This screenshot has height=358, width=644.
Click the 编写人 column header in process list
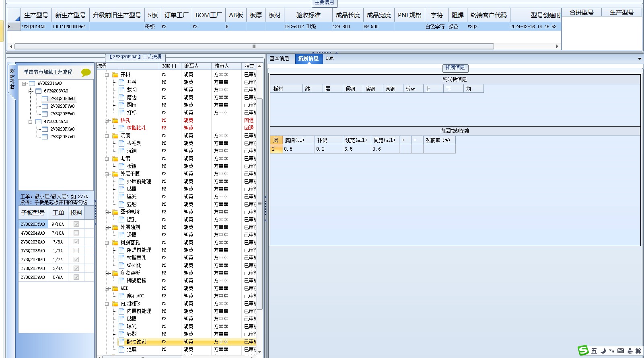click(196, 66)
